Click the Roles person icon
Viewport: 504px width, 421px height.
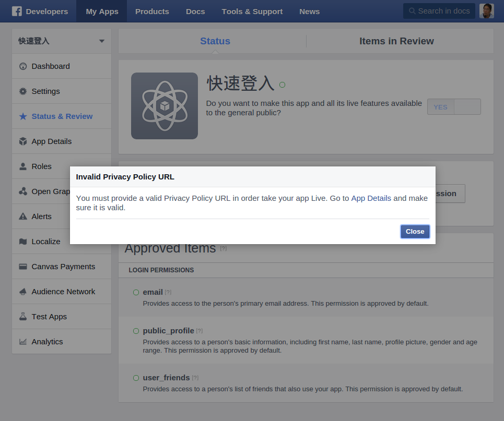click(x=23, y=166)
